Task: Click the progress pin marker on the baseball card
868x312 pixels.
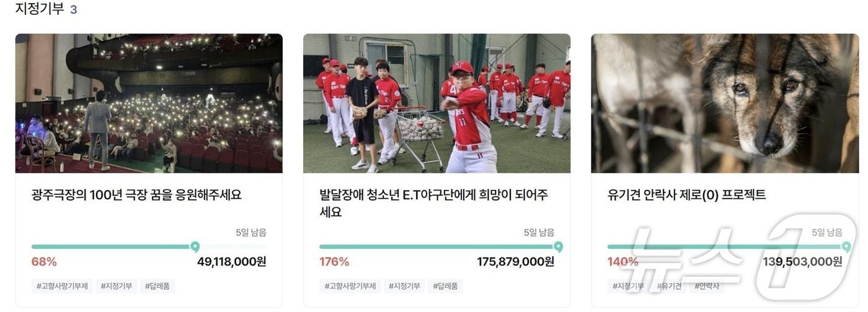Action: pyautogui.click(x=558, y=247)
